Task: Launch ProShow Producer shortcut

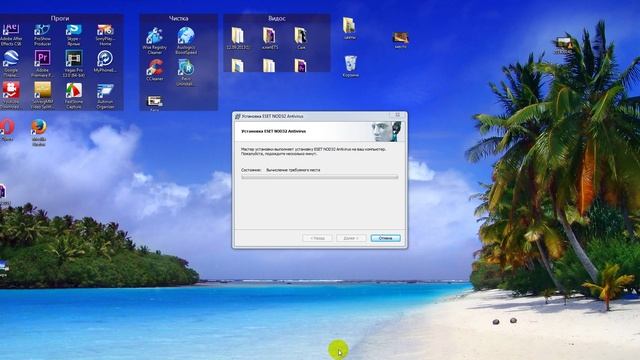Action: pos(42,34)
